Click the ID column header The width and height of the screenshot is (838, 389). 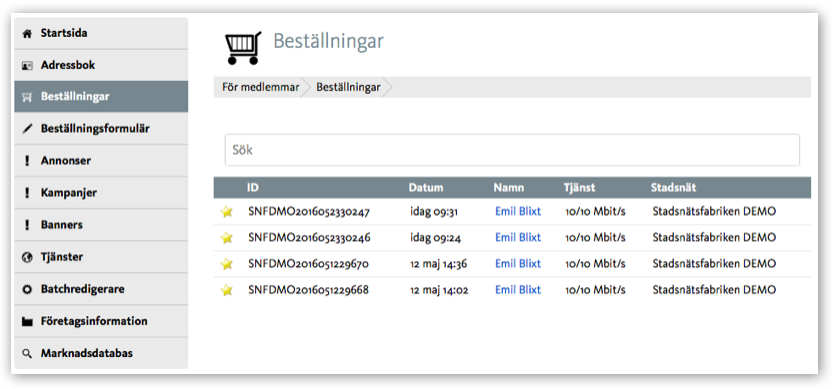[x=253, y=188]
